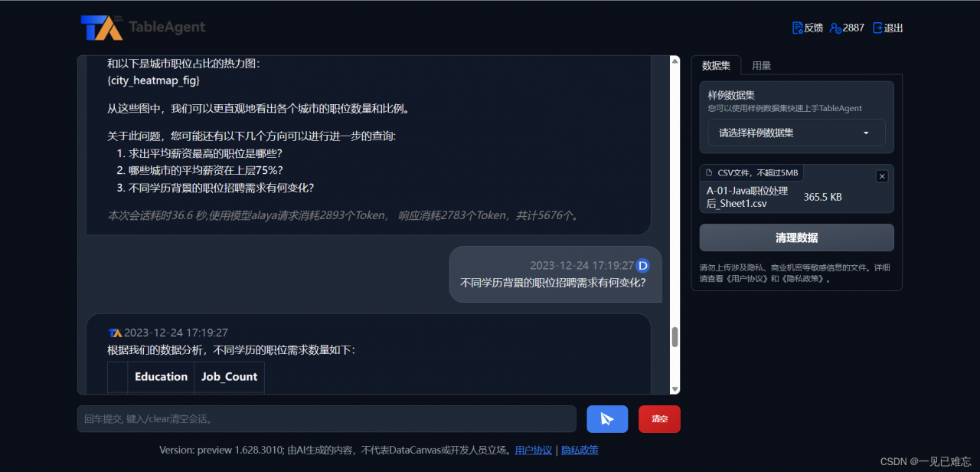Open the 隐私政策 privacy policy link

point(580,450)
